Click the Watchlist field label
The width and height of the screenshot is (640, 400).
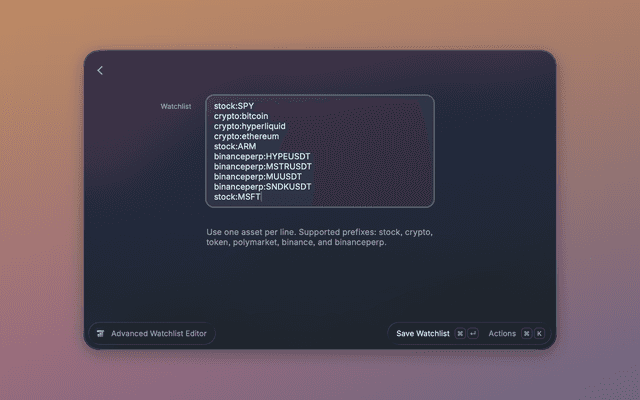click(x=176, y=107)
